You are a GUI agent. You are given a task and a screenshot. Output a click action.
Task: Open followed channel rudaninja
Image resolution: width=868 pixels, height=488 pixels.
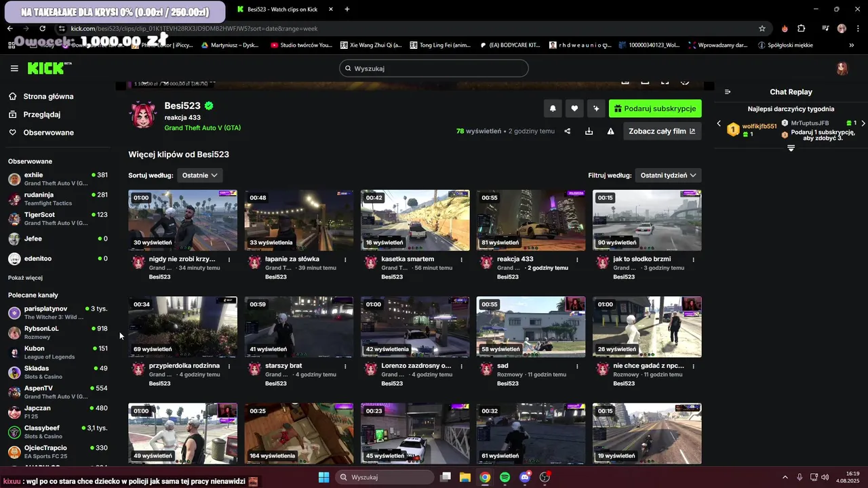tap(58, 199)
